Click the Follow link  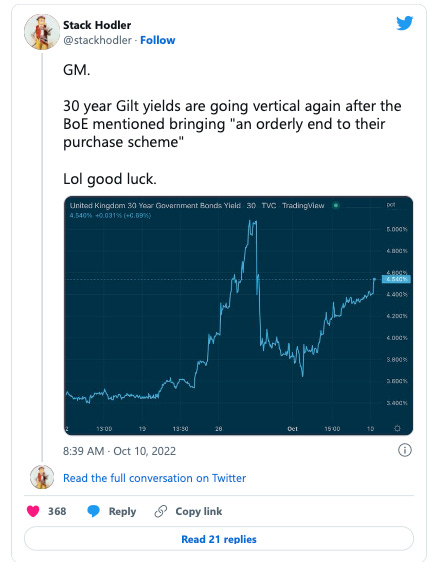point(158,40)
